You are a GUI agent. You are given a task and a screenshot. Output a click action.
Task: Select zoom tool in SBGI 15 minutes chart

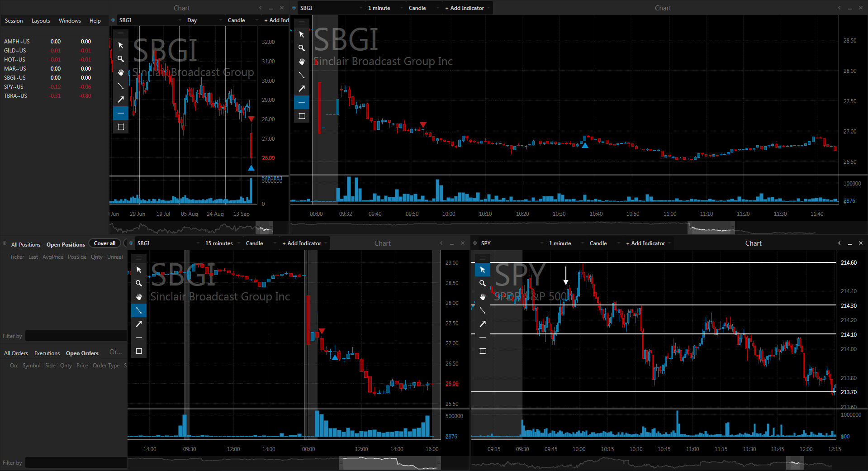(139, 283)
